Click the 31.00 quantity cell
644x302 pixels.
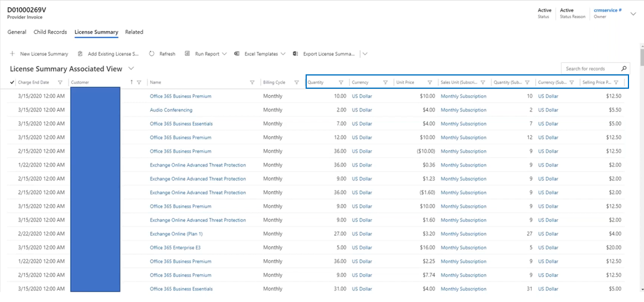(340, 289)
